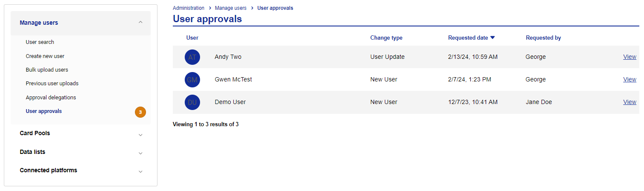Viewport: 644px width, 191px height.
Task: Collapse the Manage users section chevron
Action: [x=140, y=22]
